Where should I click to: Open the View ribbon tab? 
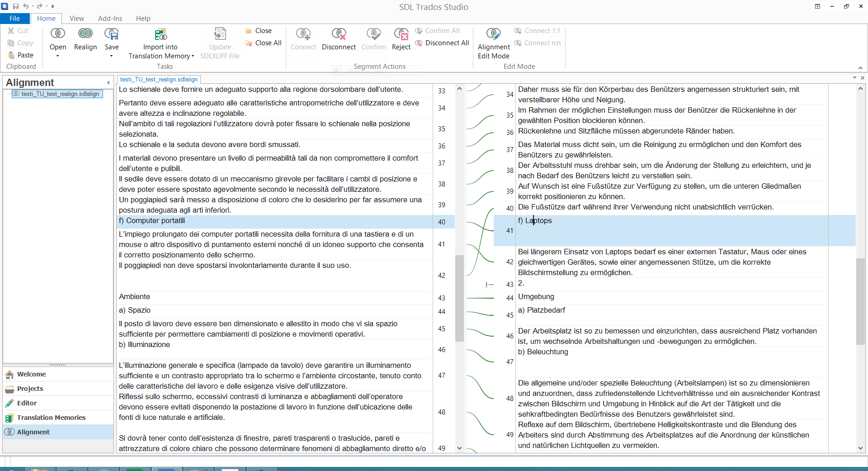76,19
